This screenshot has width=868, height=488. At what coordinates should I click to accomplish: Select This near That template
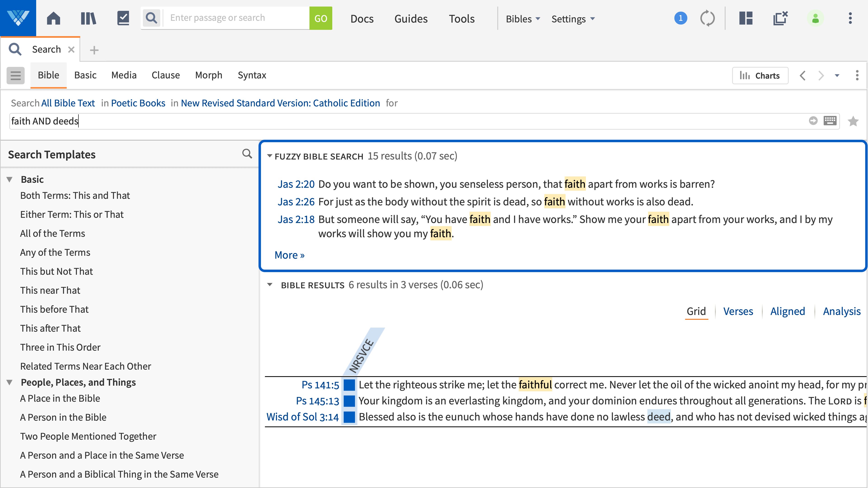(50, 290)
